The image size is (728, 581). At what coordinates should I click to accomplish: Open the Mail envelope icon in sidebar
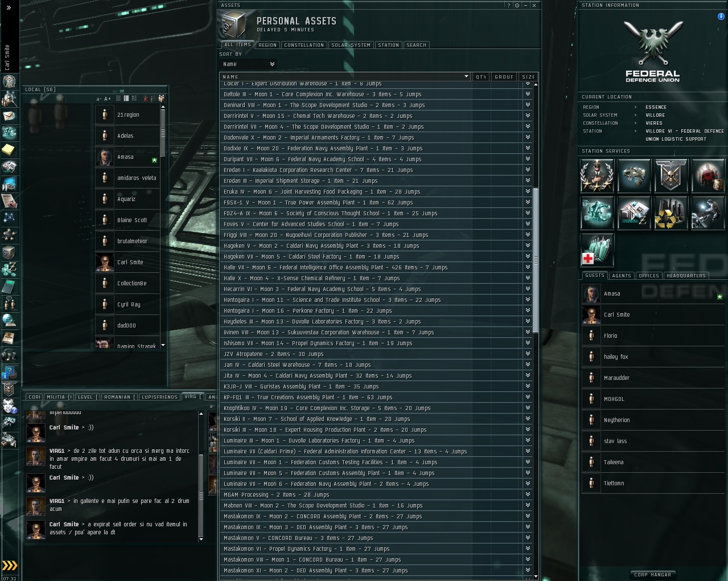9,116
